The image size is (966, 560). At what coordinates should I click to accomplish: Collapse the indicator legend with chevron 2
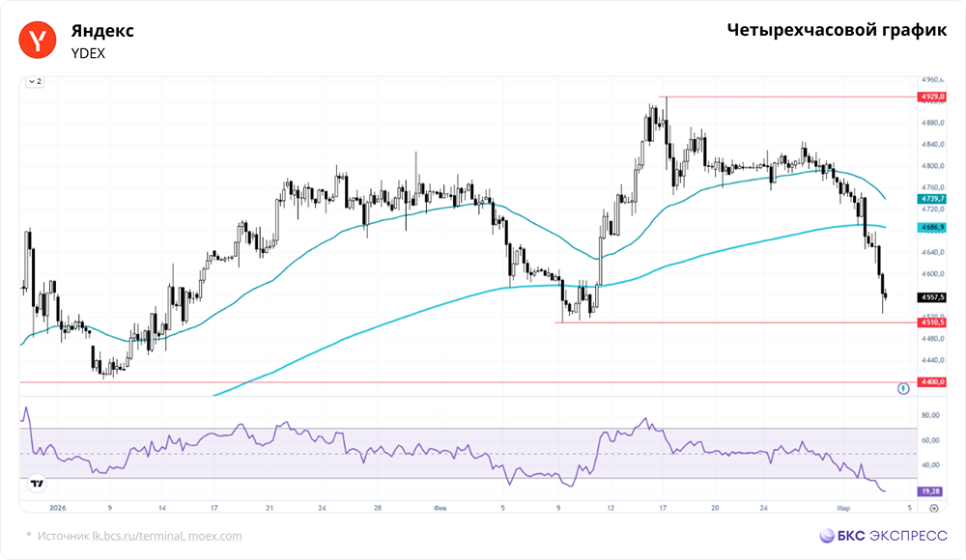(x=35, y=81)
